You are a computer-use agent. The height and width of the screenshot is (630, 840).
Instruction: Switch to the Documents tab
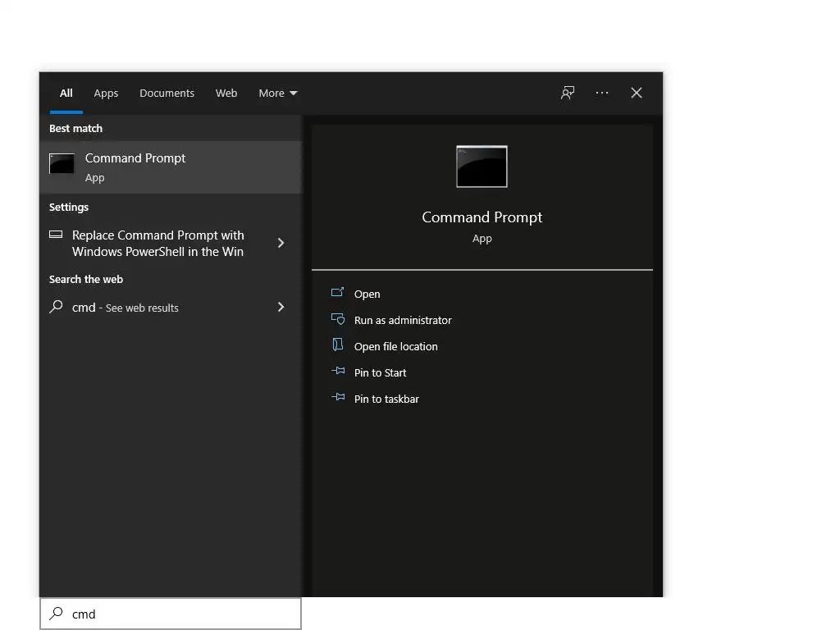point(167,94)
